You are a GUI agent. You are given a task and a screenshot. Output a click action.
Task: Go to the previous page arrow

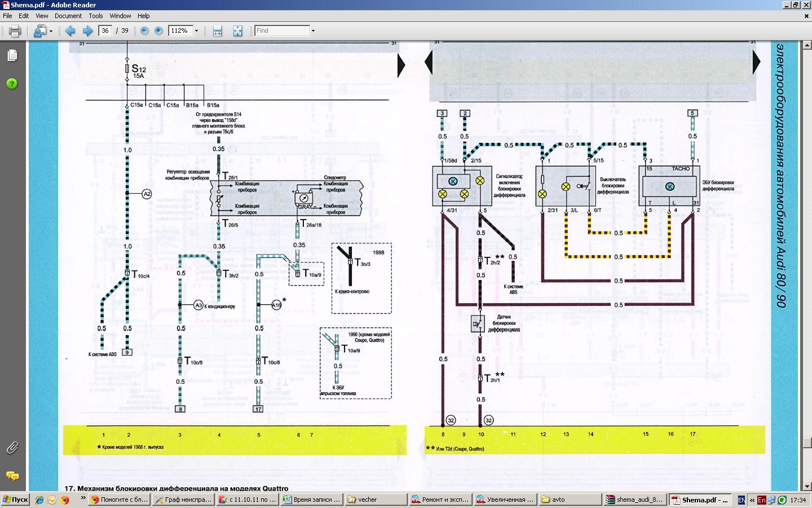tap(70, 31)
